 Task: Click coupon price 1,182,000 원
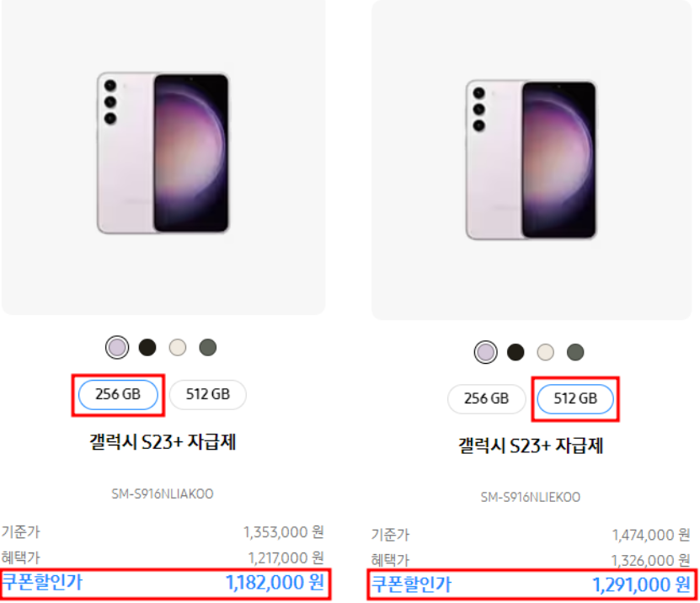tap(275, 583)
